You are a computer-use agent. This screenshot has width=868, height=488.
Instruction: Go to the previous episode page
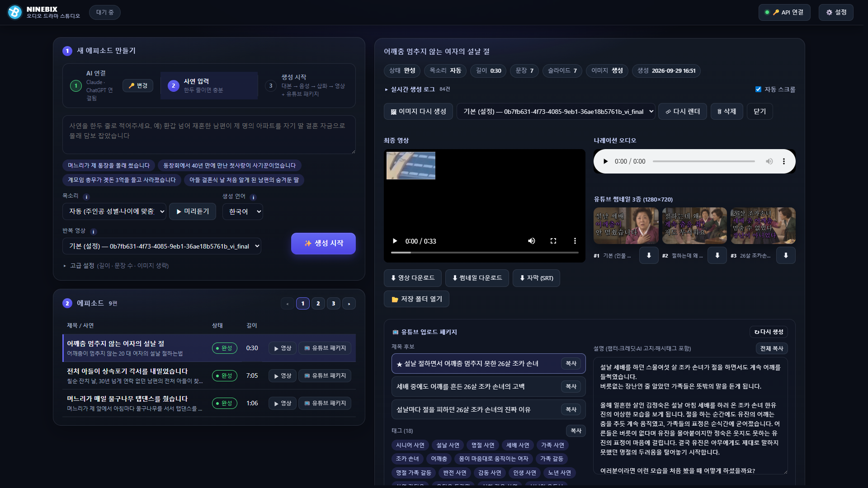point(288,304)
